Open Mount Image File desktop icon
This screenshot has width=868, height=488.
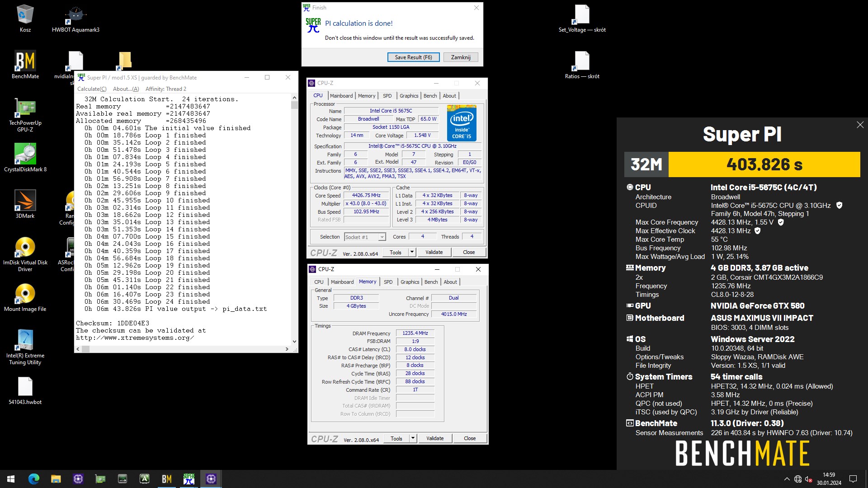[x=25, y=298]
